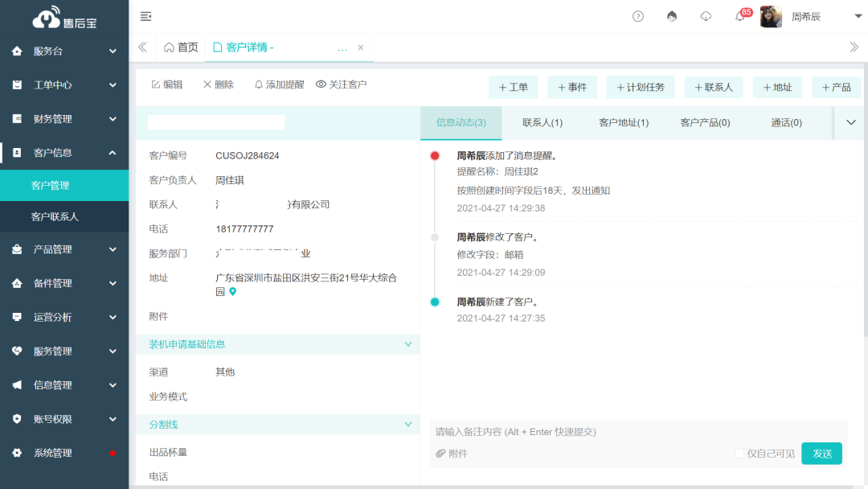Click the notification bell showing 85
The image size is (868, 489).
pyautogui.click(x=739, y=16)
